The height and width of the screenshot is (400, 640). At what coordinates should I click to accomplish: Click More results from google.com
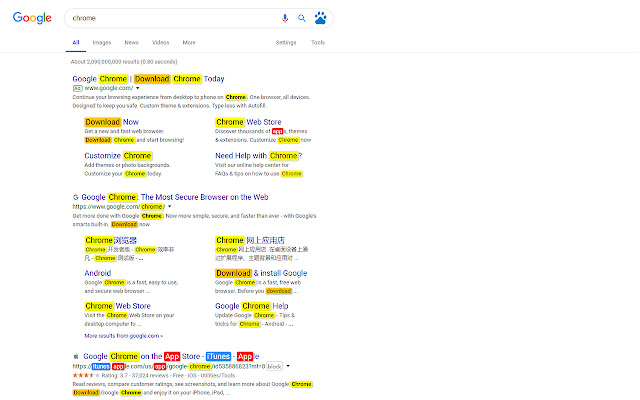click(124, 336)
